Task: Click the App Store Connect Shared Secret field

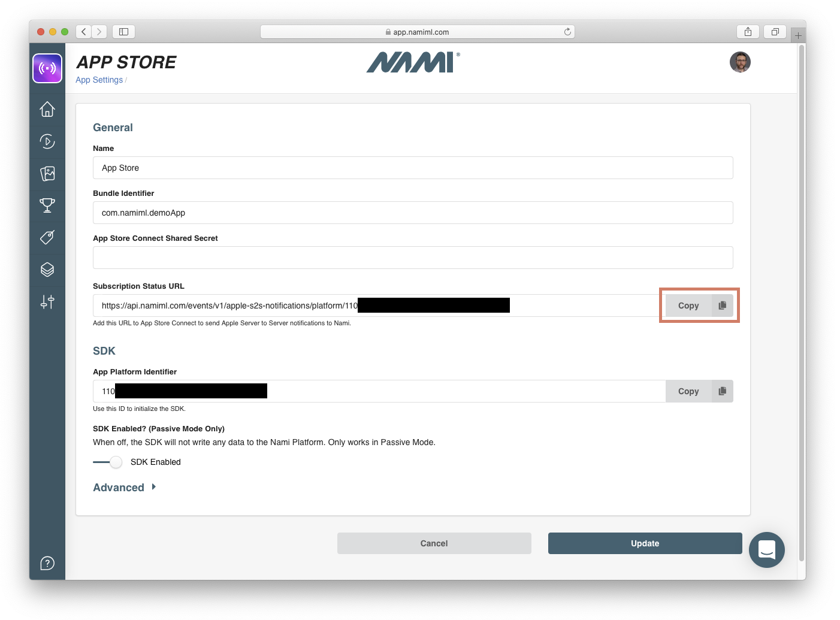Action: pos(413,258)
